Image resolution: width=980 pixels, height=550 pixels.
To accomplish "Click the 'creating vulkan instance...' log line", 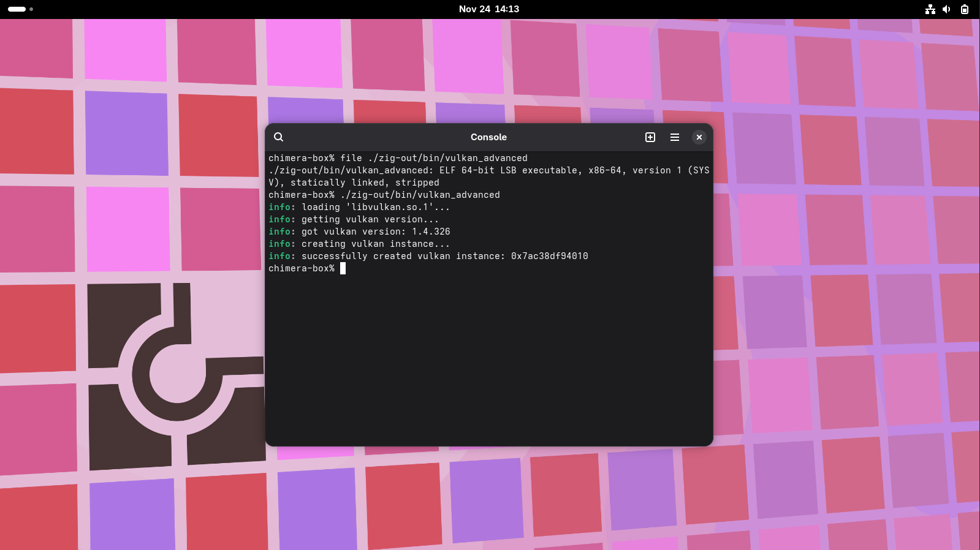I will click(x=375, y=244).
